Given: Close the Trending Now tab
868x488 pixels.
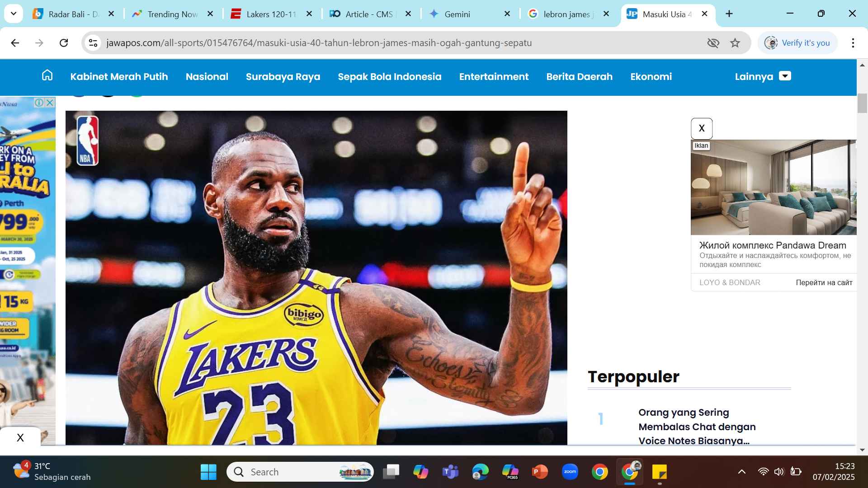Looking at the screenshot, I should pyautogui.click(x=210, y=14).
